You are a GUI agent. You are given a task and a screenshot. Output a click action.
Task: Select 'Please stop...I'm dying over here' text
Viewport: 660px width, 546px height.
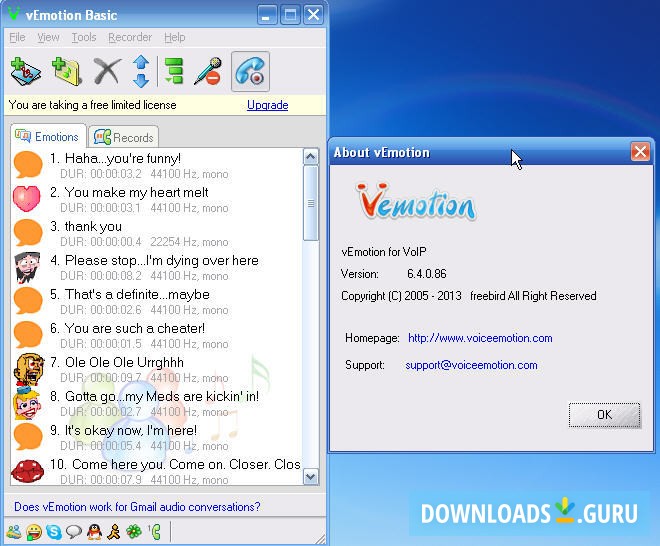[x=162, y=261]
